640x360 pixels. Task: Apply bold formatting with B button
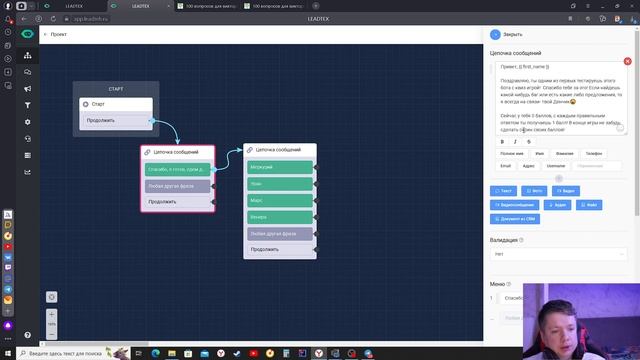coord(502,142)
